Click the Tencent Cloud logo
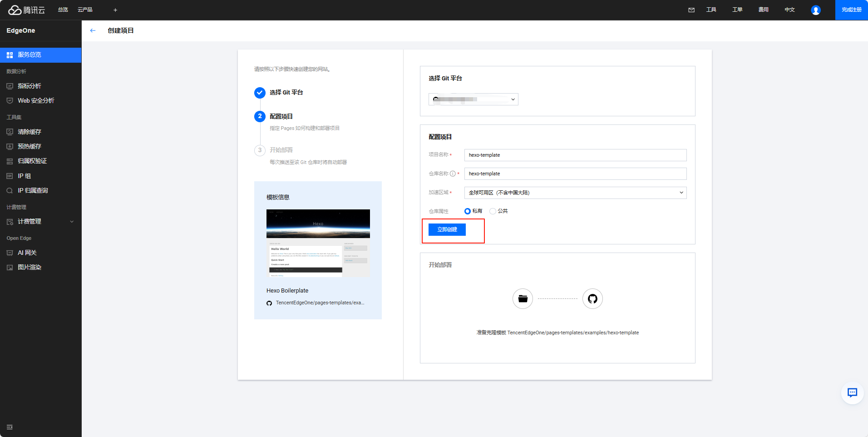 [x=27, y=10]
